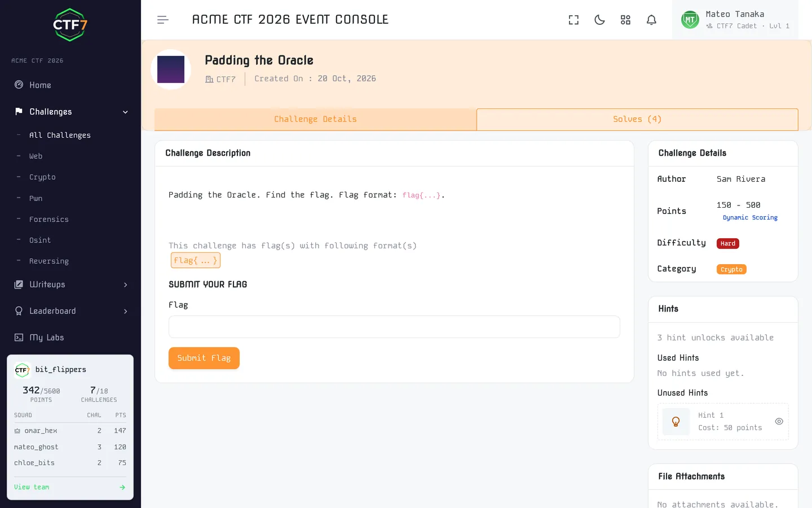Image resolution: width=812 pixels, height=508 pixels.
Task: Toggle the hamburger sidebar menu
Action: (163, 20)
